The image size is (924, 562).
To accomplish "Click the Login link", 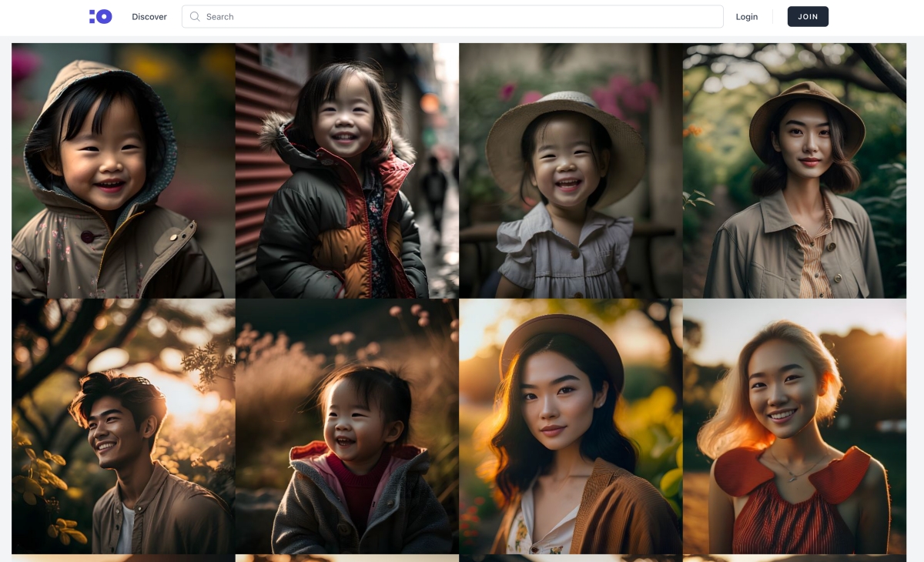I will [747, 16].
